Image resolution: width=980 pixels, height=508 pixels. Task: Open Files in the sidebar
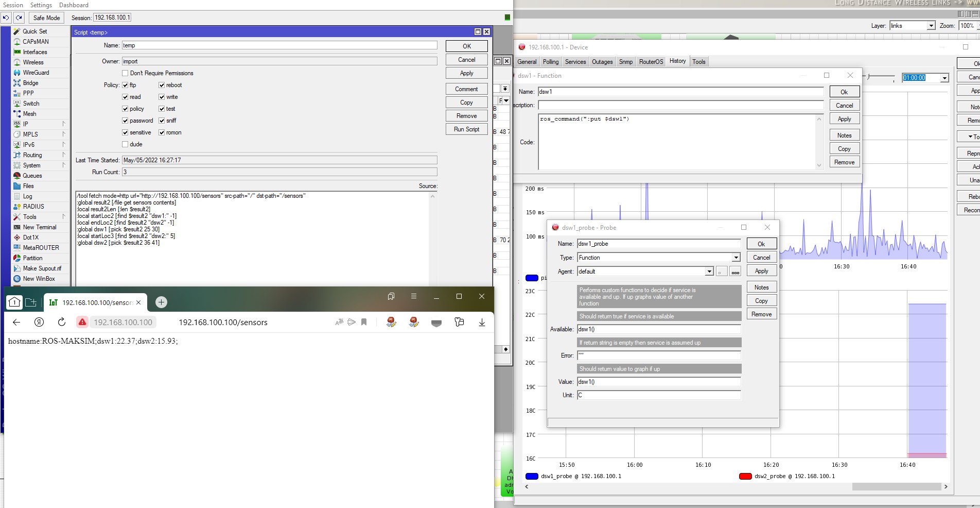click(x=28, y=186)
